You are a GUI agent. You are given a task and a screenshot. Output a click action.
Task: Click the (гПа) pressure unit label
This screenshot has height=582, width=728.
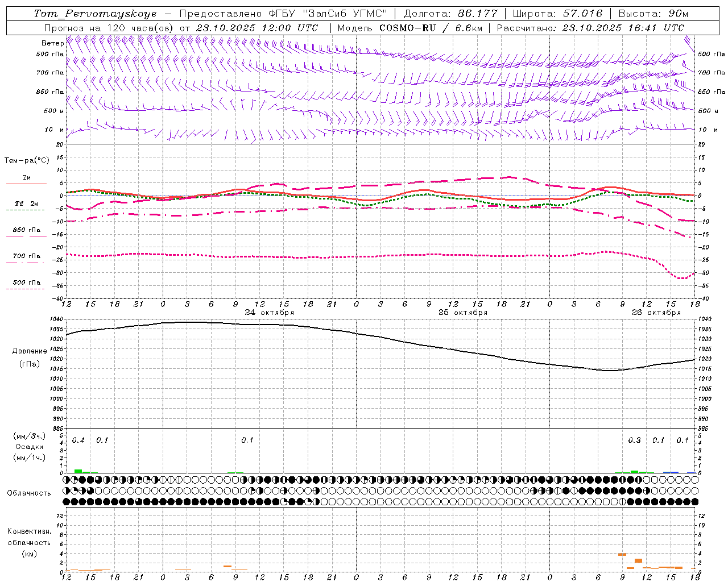click(x=30, y=364)
